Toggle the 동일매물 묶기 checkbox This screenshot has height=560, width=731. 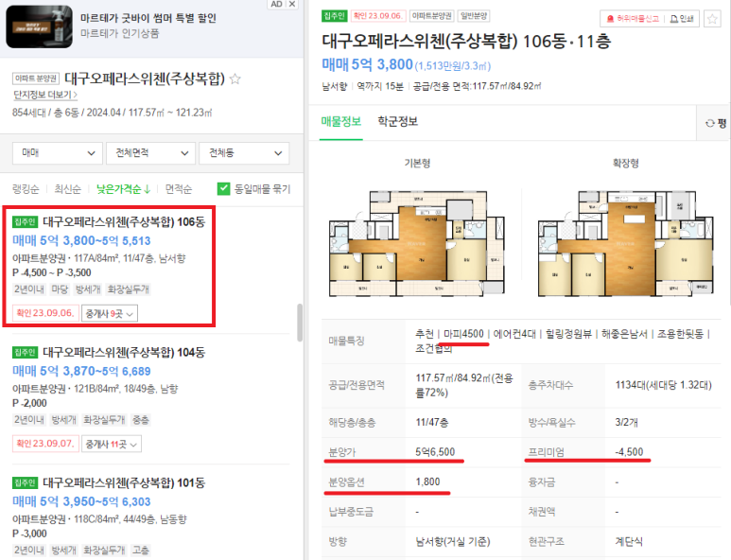point(224,188)
